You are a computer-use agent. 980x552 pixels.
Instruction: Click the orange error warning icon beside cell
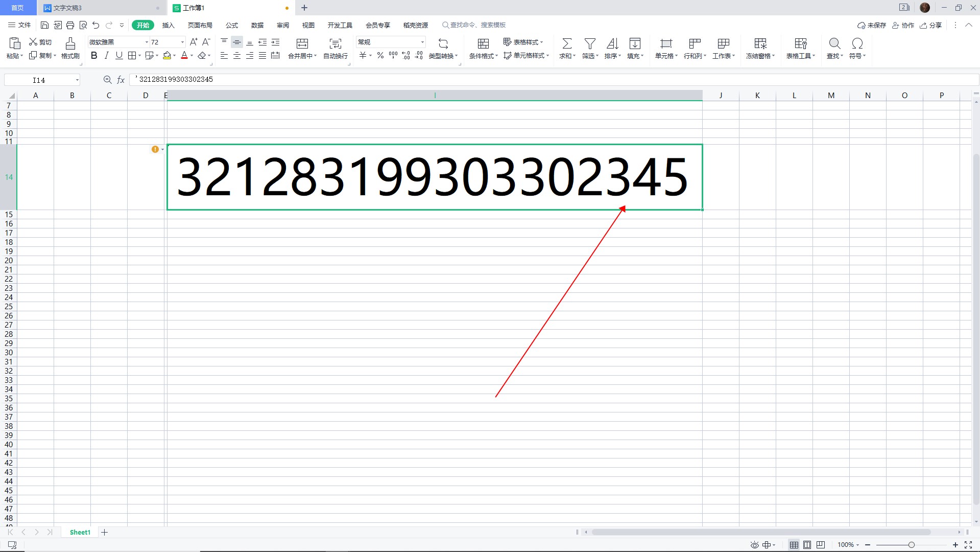coord(155,149)
